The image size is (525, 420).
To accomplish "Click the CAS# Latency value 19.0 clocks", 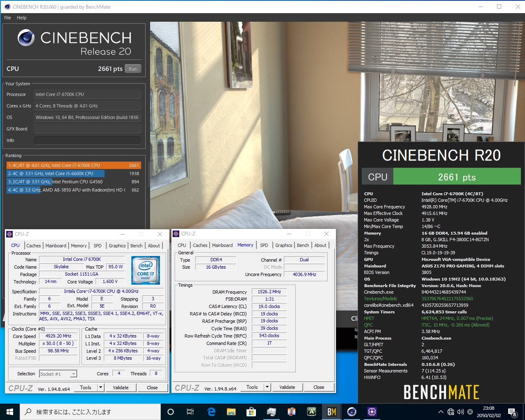I will click(x=269, y=306).
